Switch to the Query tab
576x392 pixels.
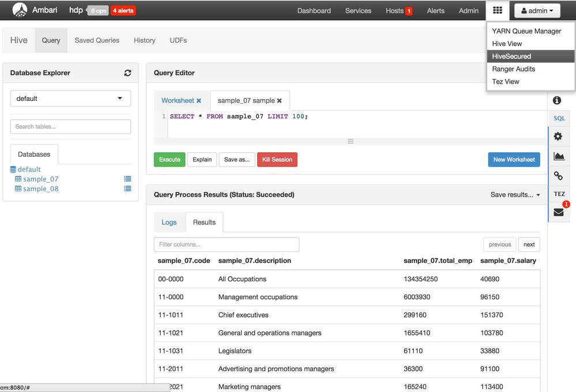pos(51,40)
